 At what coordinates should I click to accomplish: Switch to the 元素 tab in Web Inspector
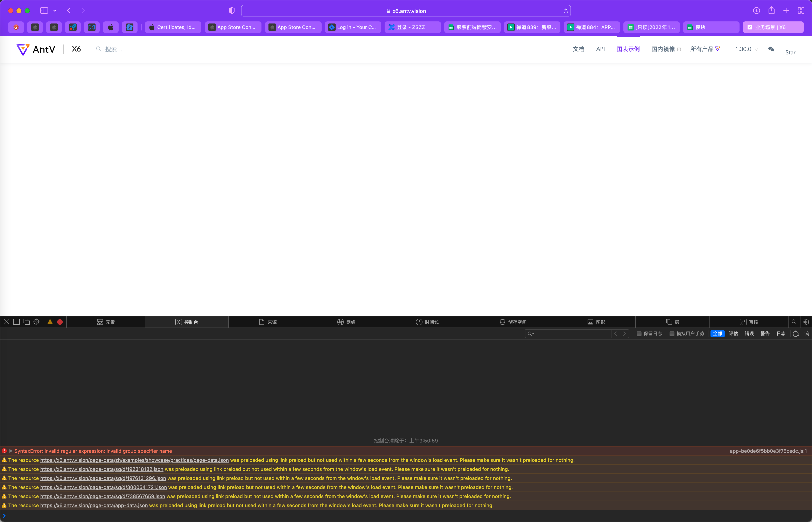click(106, 322)
